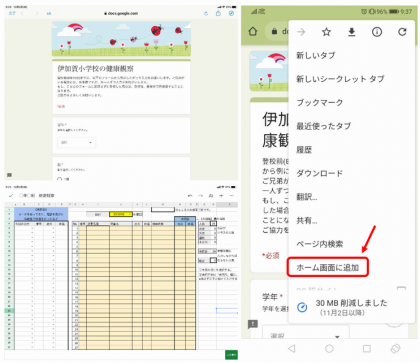
Task: Tap the blue header cell block in spreadsheet
Action: (x=41, y=214)
